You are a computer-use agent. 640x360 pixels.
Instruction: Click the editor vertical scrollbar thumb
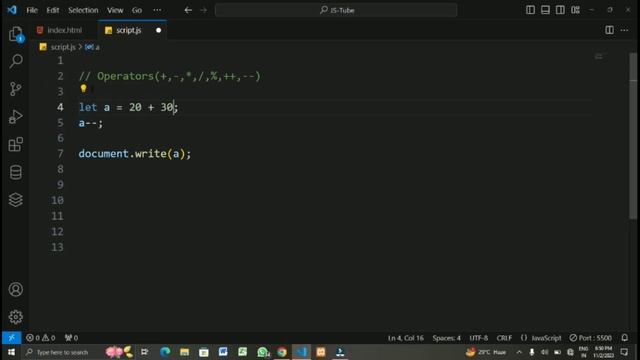[633, 136]
